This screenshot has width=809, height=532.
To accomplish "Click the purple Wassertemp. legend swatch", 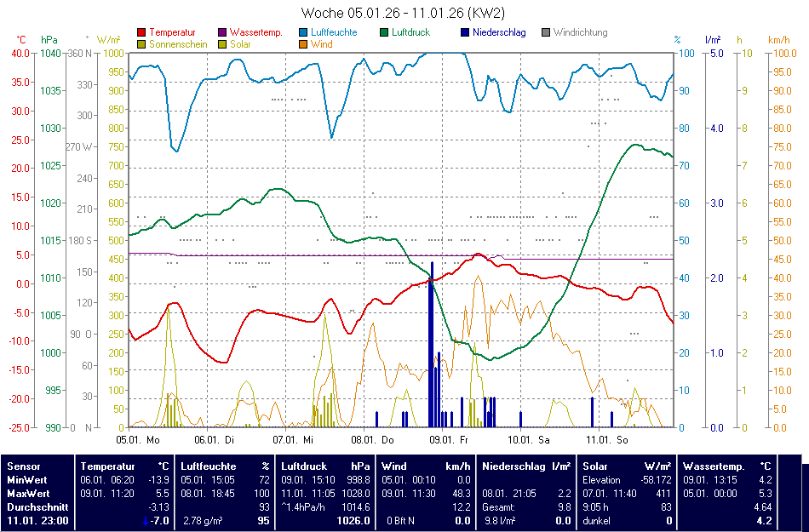I will click(x=224, y=33).
